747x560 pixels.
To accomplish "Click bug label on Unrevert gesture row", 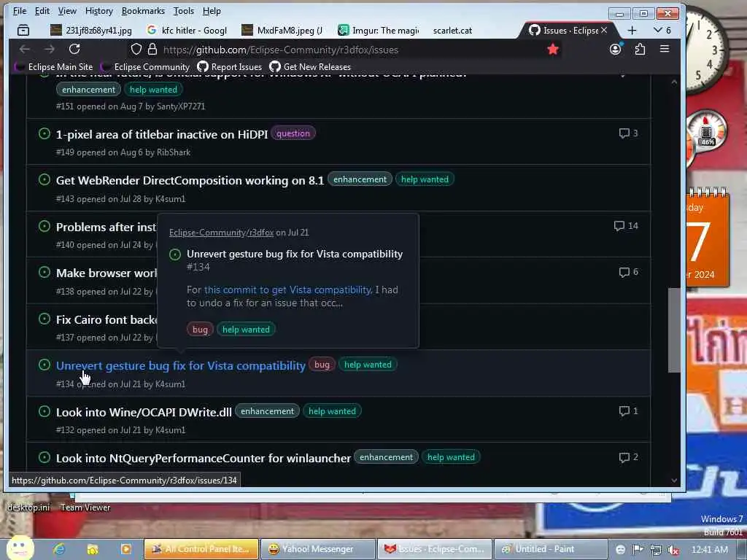I will click(x=322, y=365).
